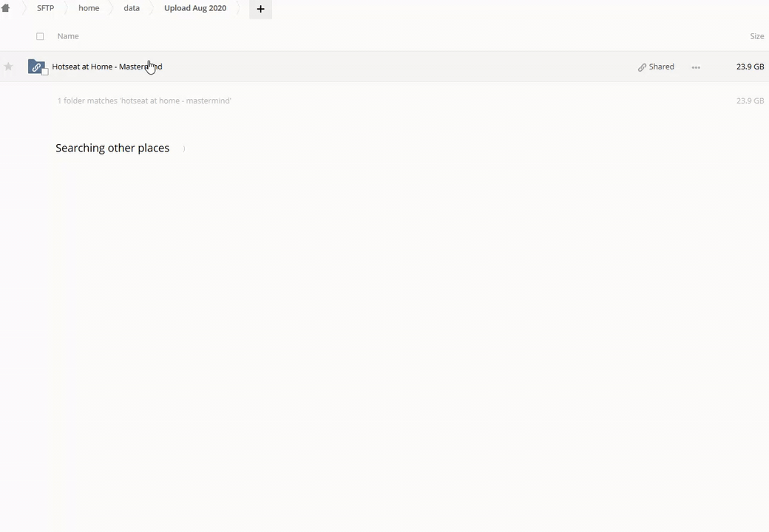Image resolution: width=769 pixels, height=532 pixels.
Task: Favorite the Hotseat at Home folder star
Action: (8, 66)
